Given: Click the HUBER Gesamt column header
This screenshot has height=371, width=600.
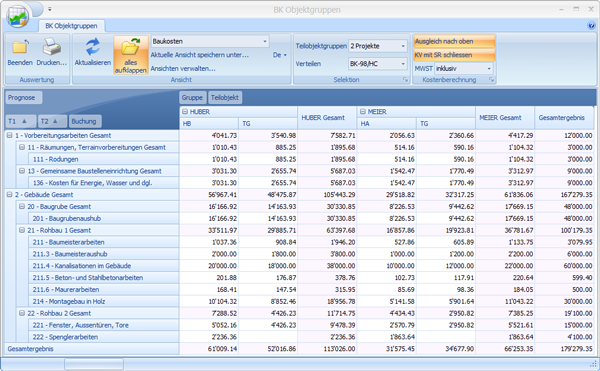Looking at the screenshot, I should coord(327,118).
